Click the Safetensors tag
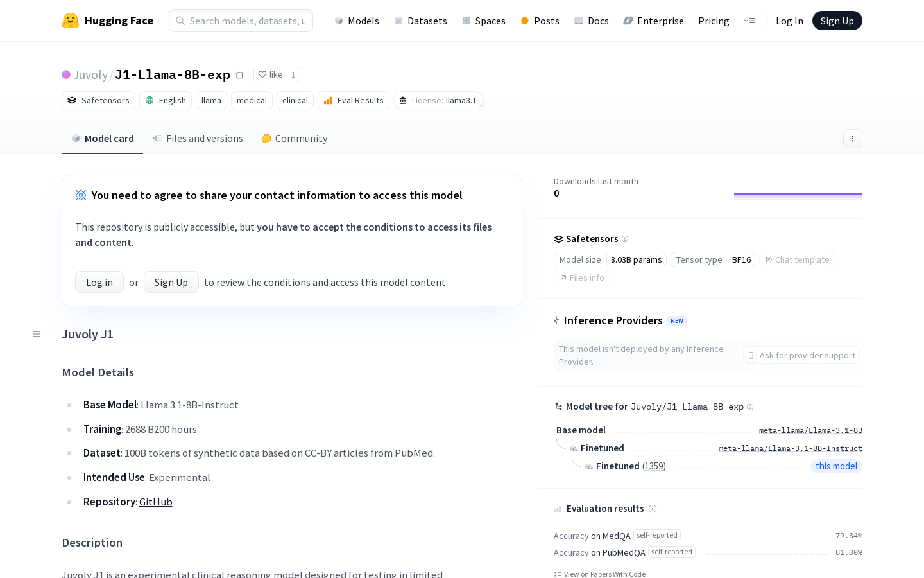This screenshot has height=578, width=924. pos(98,100)
